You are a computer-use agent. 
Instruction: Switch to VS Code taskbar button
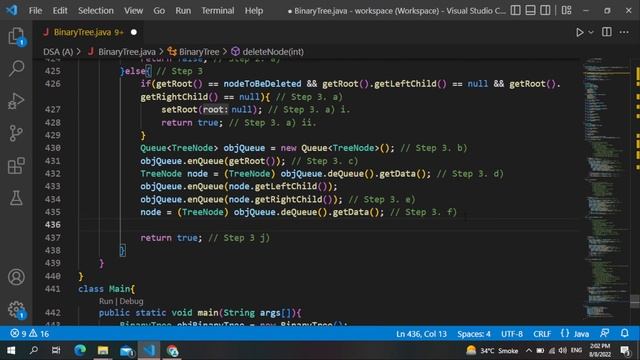coord(149,350)
